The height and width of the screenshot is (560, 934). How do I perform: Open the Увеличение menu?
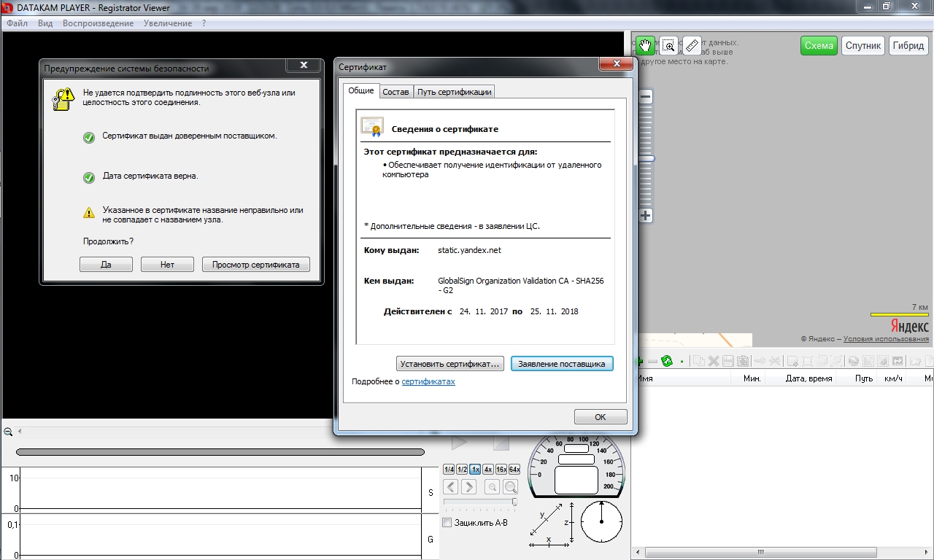[x=168, y=23]
